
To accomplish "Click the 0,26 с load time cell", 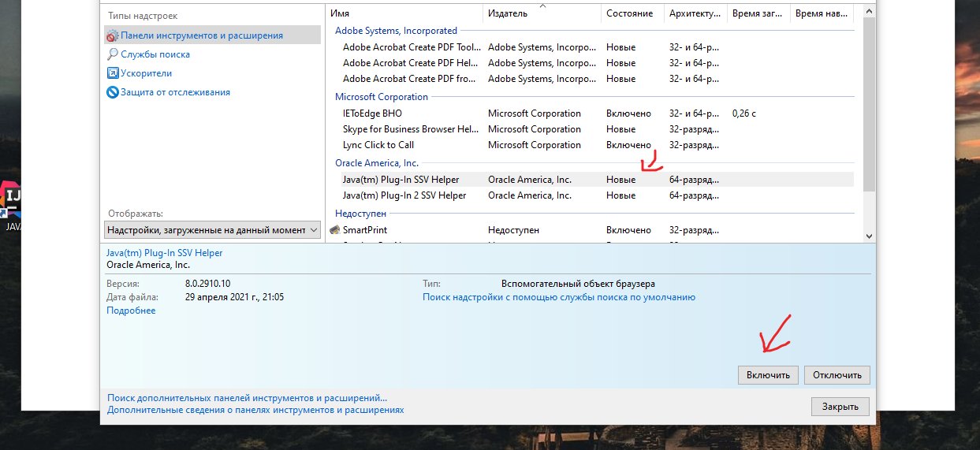I will point(744,113).
